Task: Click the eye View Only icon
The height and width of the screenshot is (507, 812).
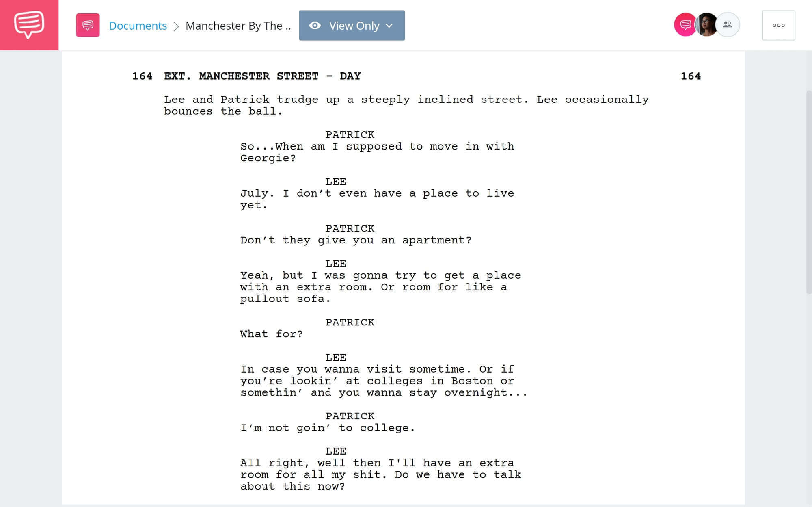Action: pyautogui.click(x=315, y=25)
